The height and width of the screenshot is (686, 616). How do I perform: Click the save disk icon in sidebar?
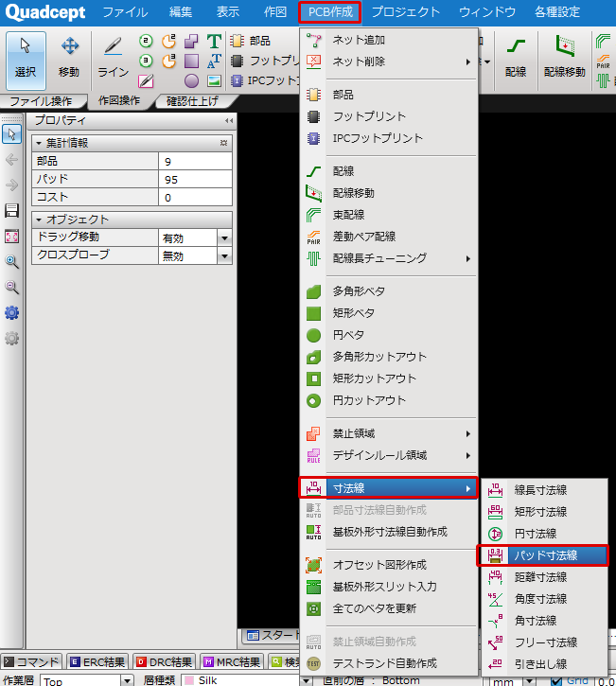tap(11, 210)
